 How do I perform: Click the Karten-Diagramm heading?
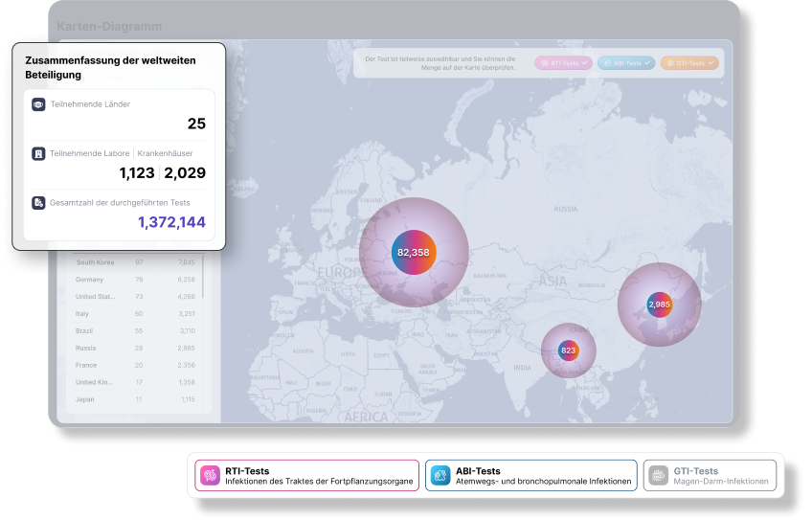pyautogui.click(x=109, y=27)
